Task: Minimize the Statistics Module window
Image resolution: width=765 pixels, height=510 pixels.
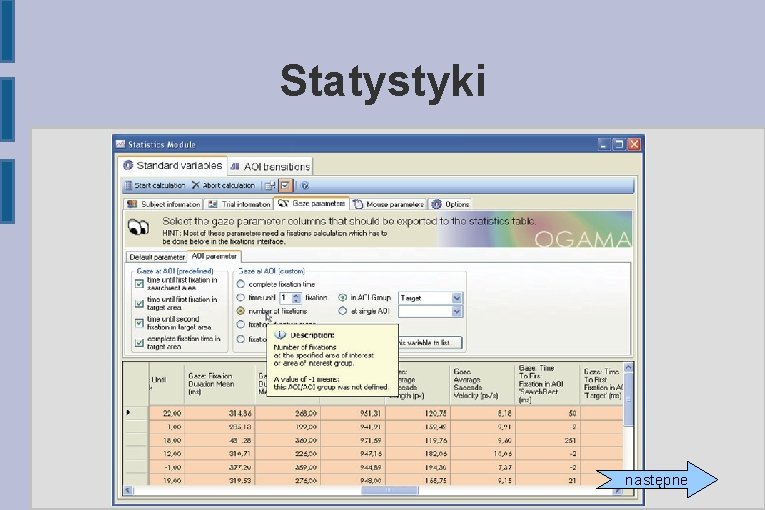Action: pos(604,144)
